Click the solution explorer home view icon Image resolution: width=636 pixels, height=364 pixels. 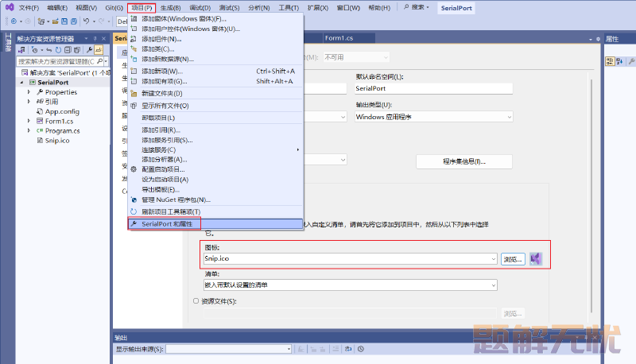(x=22, y=50)
